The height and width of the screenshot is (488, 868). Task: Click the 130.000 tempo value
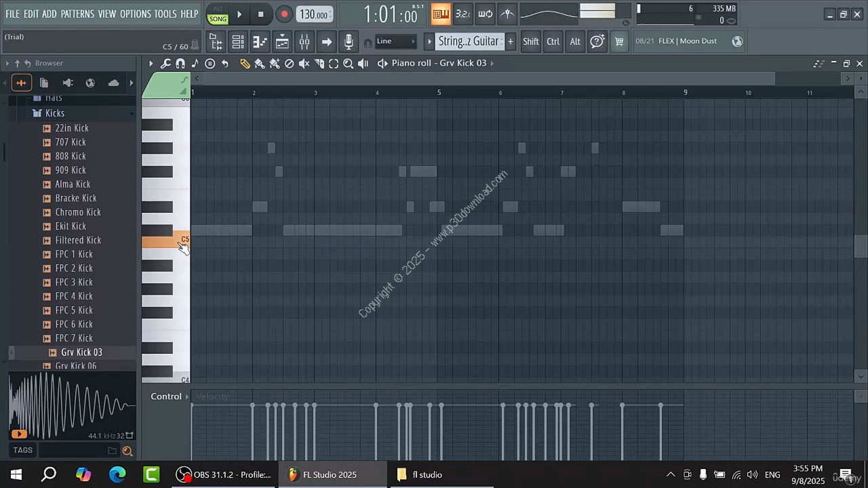[x=315, y=14]
